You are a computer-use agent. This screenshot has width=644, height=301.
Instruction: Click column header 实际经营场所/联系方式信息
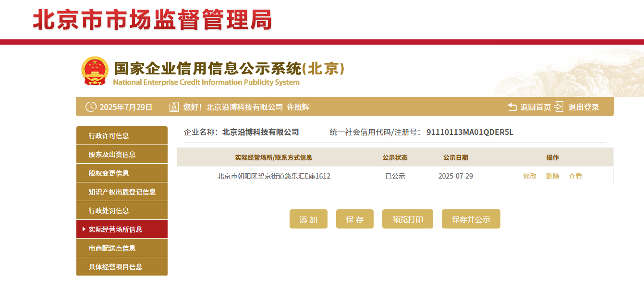click(x=274, y=157)
